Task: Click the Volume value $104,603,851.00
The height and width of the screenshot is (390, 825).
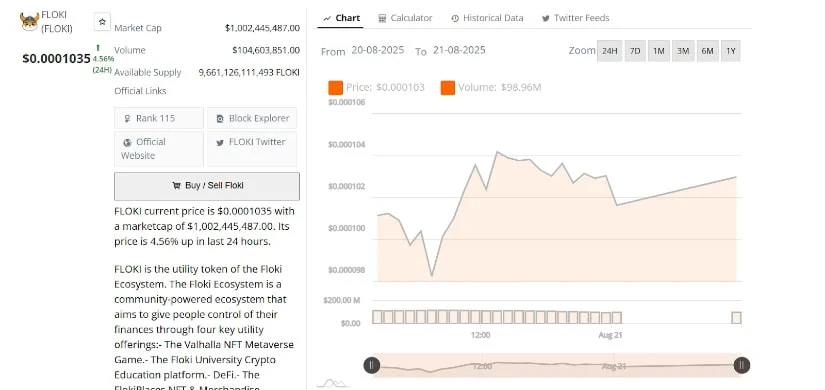Action: pos(266,50)
